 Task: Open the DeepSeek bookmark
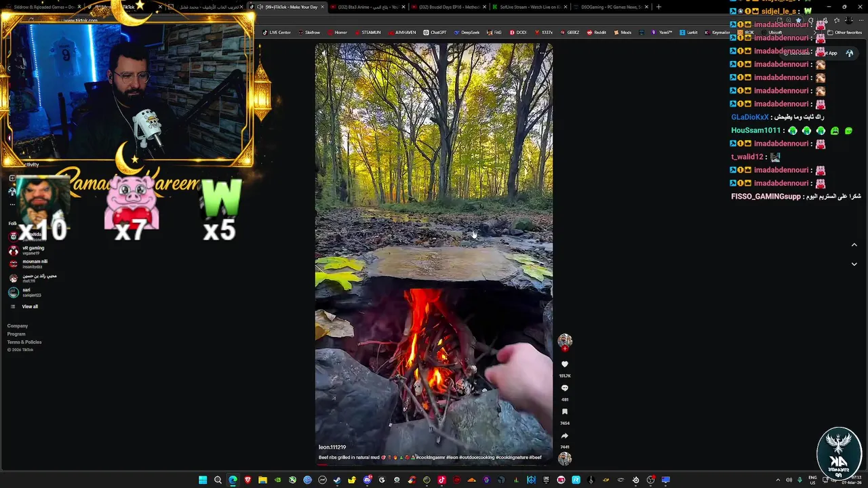(x=467, y=33)
